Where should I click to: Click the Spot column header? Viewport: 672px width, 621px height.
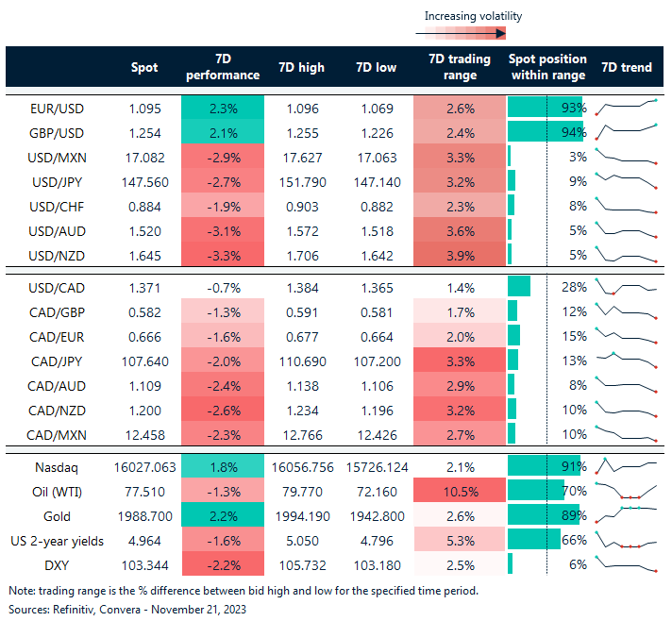pos(144,67)
